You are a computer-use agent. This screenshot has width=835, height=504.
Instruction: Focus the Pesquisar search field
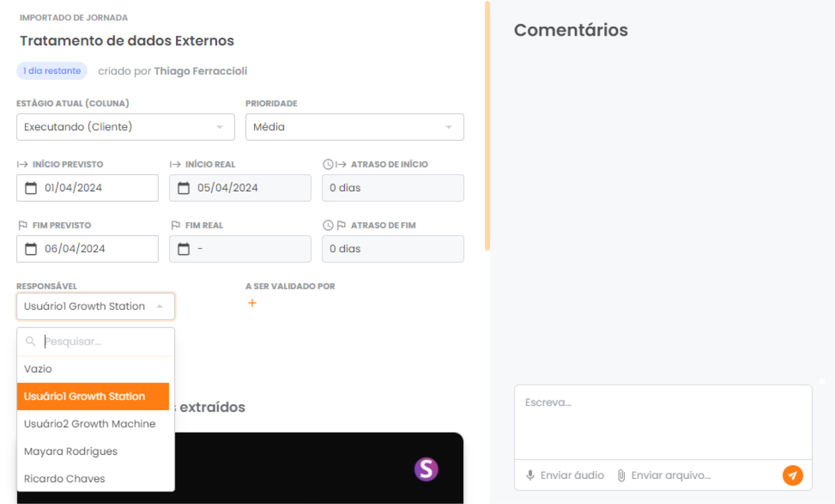(x=96, y=342)
